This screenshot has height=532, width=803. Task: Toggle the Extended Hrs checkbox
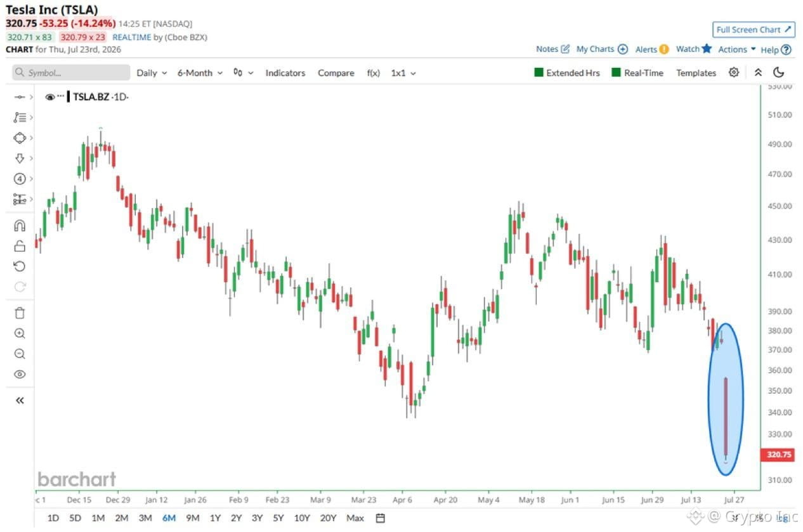tap(539, 73)
